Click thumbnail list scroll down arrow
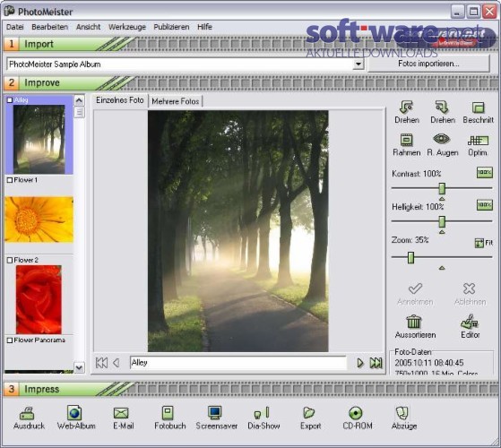The image size is (501, 448). tap(79, 367)
